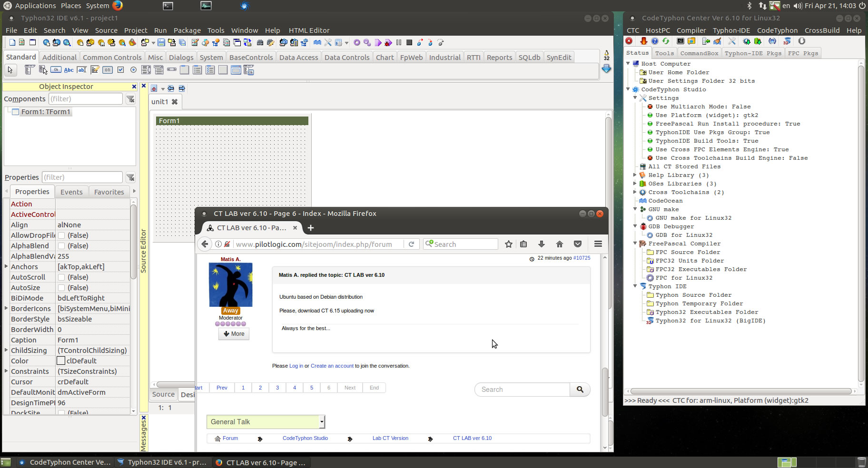Click More button under Matis A. avatar

click(x=234, y=334)
